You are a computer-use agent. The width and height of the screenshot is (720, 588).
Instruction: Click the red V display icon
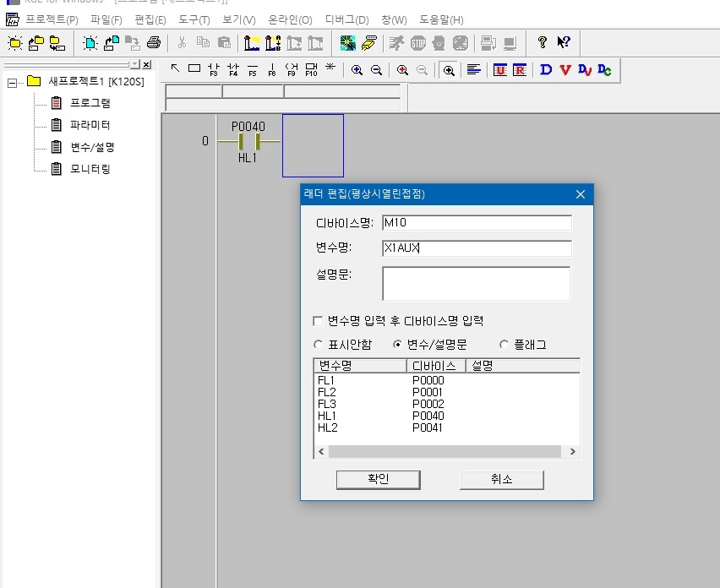[565, 70]
